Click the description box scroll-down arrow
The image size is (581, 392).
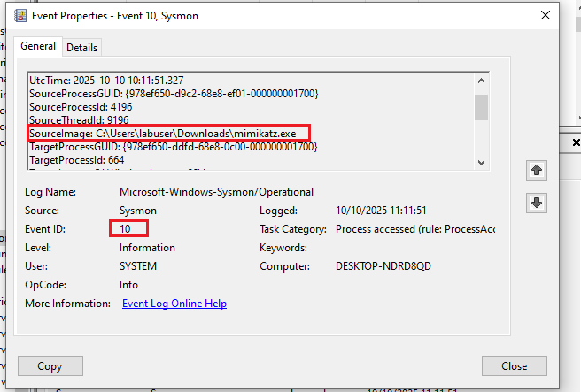(x=481, y=161)
